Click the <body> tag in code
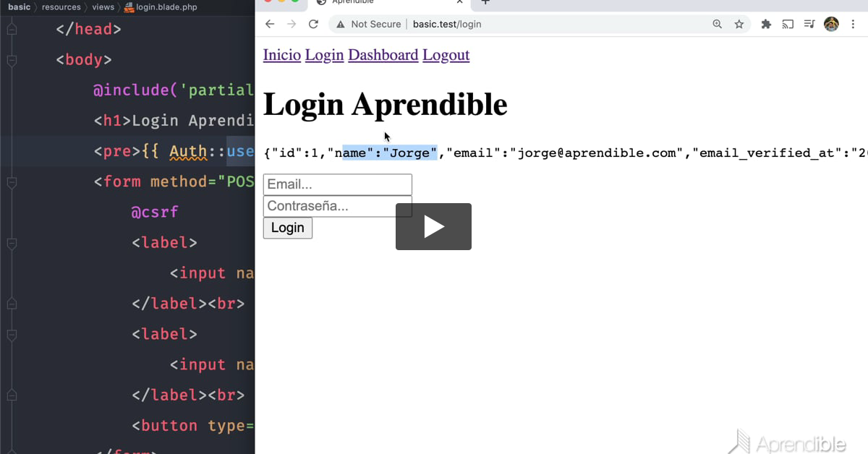The image size is (868, 454). (84, 60)
